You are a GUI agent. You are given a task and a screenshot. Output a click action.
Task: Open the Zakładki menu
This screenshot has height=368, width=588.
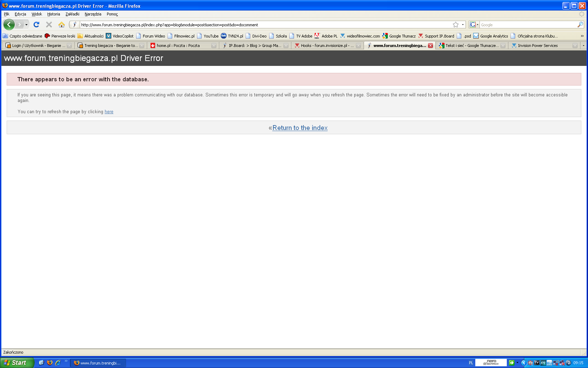(x=72, y=14)
